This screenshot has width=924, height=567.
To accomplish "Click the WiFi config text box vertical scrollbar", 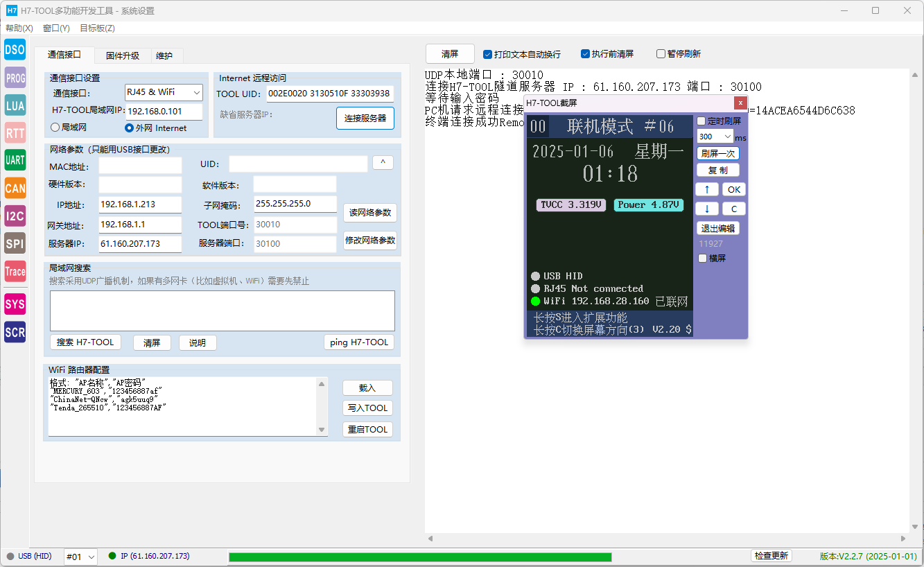I will coord(322,407).
